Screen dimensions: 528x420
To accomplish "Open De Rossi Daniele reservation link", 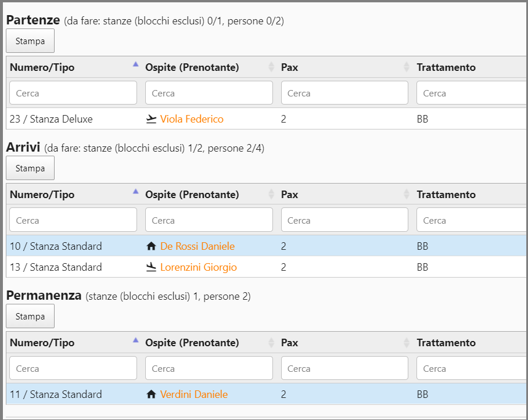I will (x=197, y=246).
